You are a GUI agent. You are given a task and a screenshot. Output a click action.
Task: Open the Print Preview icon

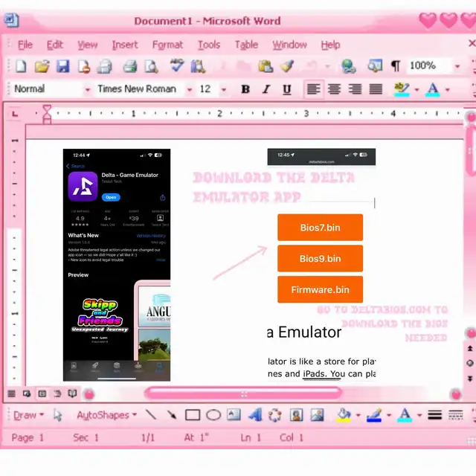point(151,66)
